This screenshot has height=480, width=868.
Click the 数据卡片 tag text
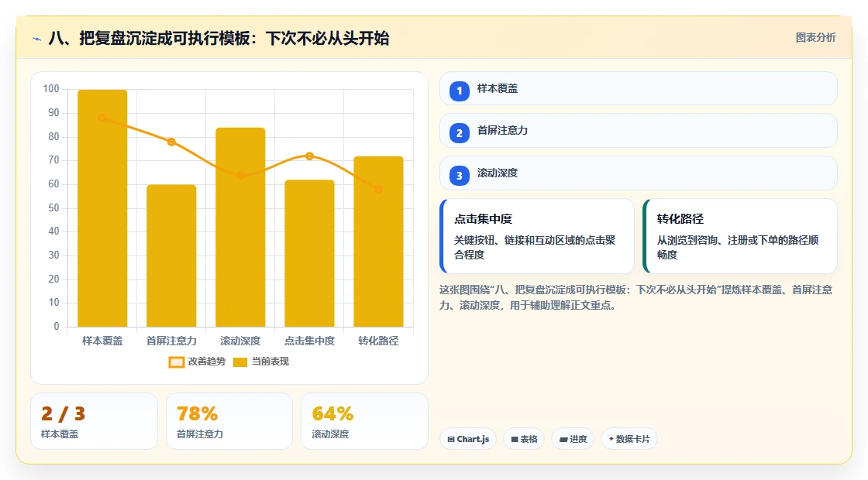[632, 439]
